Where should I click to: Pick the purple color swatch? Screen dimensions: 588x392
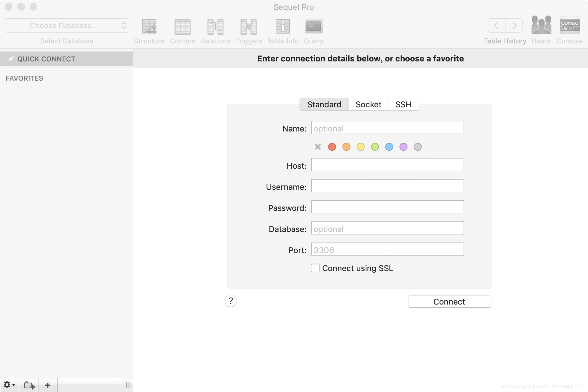tap(403, 147)
